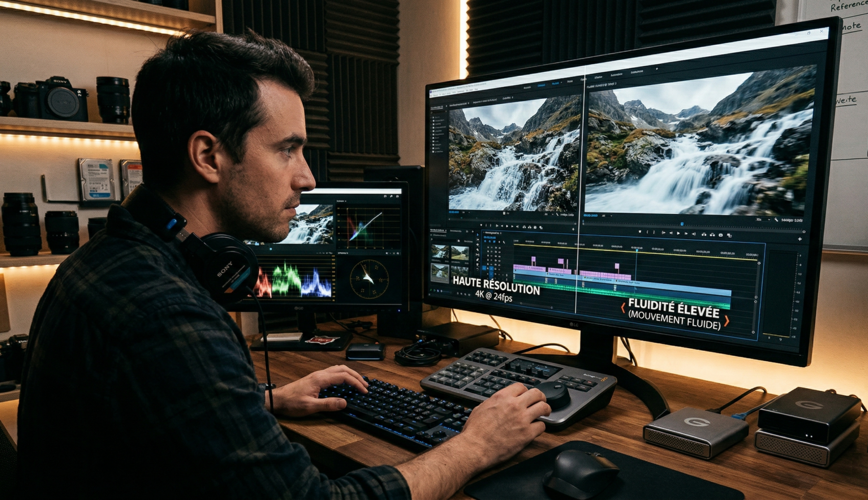Select the highlighted waterfall thumbnail in Project bin
868x500 pixels.
point(439,272)
